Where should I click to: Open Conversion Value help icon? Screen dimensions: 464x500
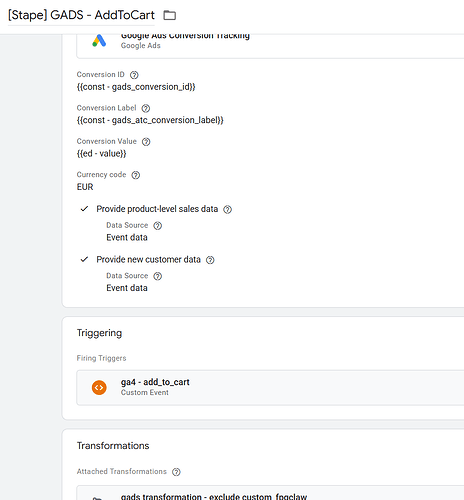pyautogui.click(x=146, y=142)
